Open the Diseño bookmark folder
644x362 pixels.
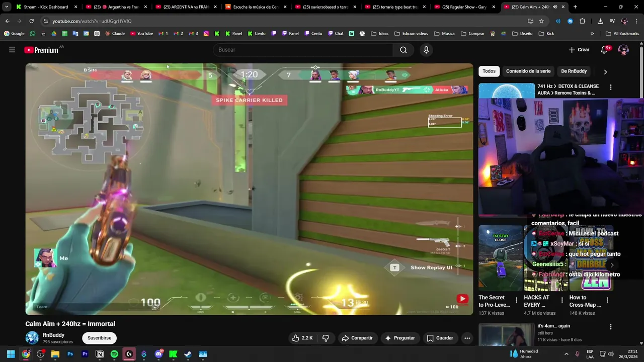pos(522,34)
